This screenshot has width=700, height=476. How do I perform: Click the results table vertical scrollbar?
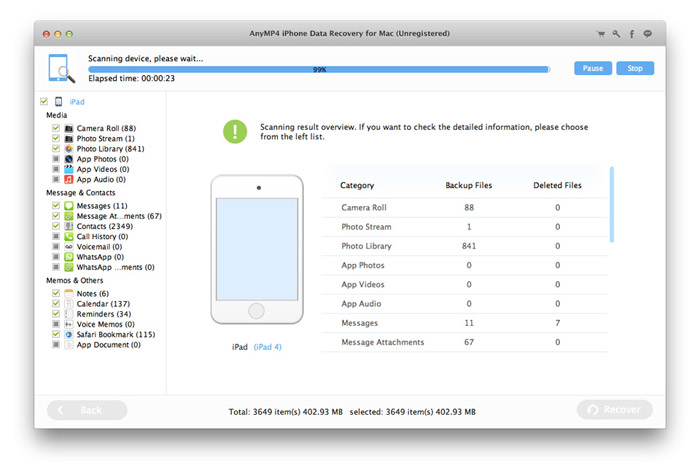tap(611, 205)
